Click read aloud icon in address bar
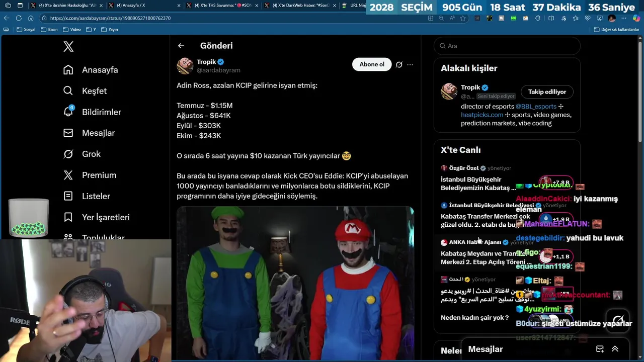Viewport: 644px width, 362px height. pyautogui.click(x=452, y=18)
